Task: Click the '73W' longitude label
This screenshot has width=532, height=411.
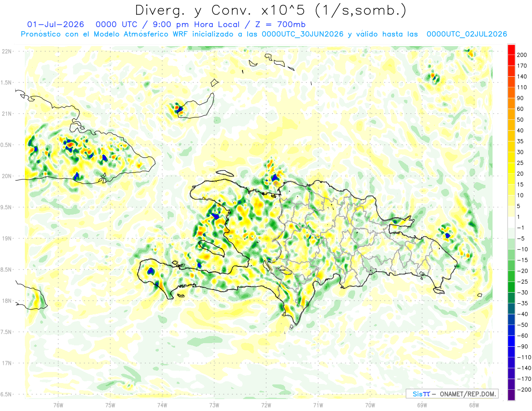Action: (214, 405)
